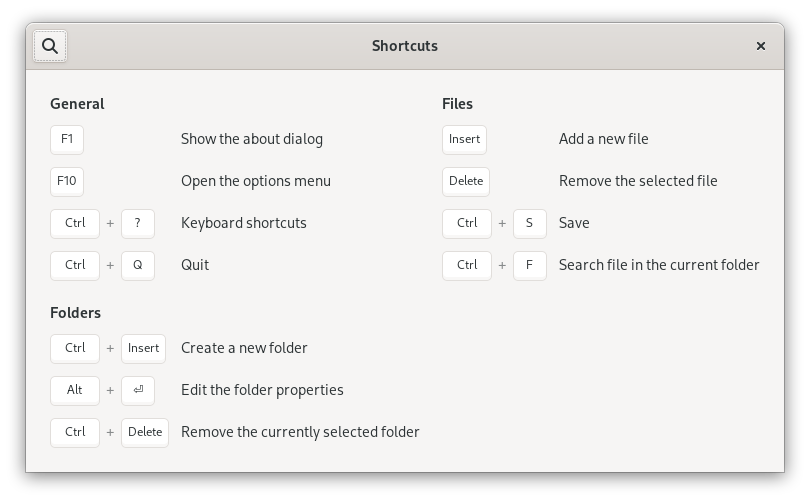Click the Folders section heading
This screenshot has width=810, height=501.
click(75, 313)
